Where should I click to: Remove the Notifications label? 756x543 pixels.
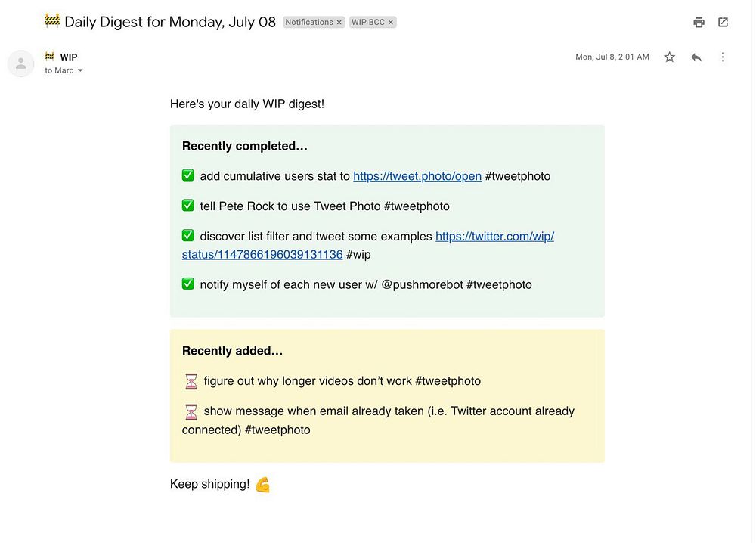pyautogui.click(x=339, y=23)
